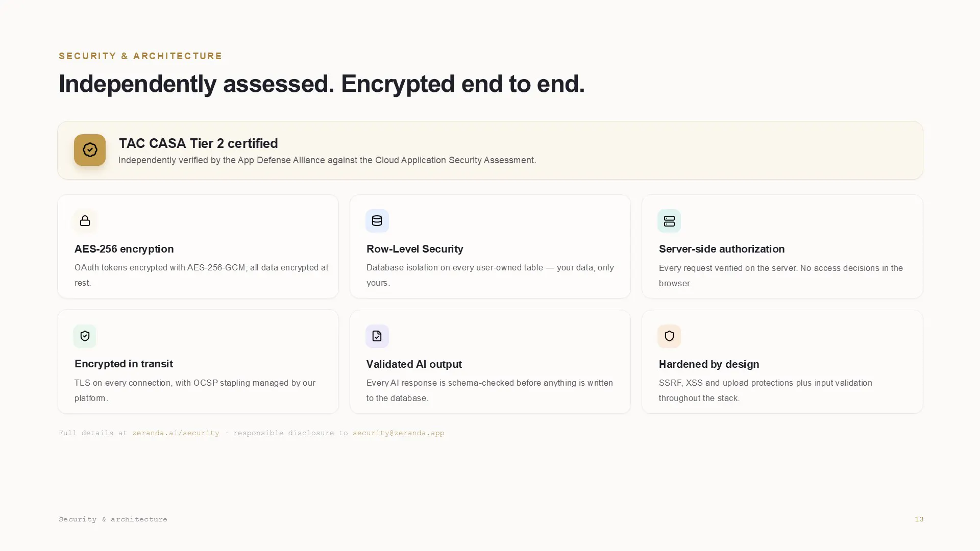Click the Server-side authorization card title
Viewport: 980px width, 551px height.
point(722,249)
